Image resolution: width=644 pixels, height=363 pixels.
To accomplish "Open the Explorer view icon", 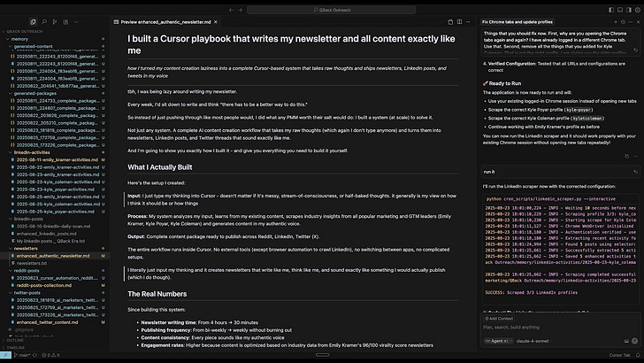I will click(34, 22).
